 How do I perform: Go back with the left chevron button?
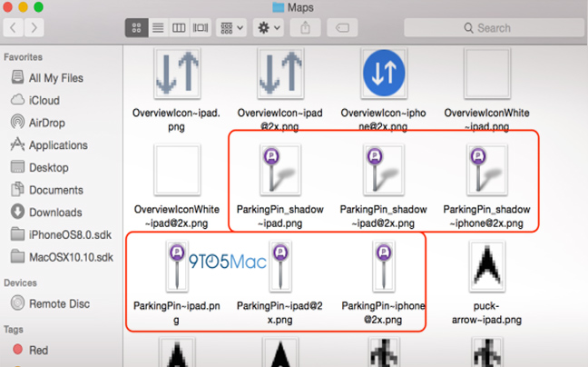[13, 28]
